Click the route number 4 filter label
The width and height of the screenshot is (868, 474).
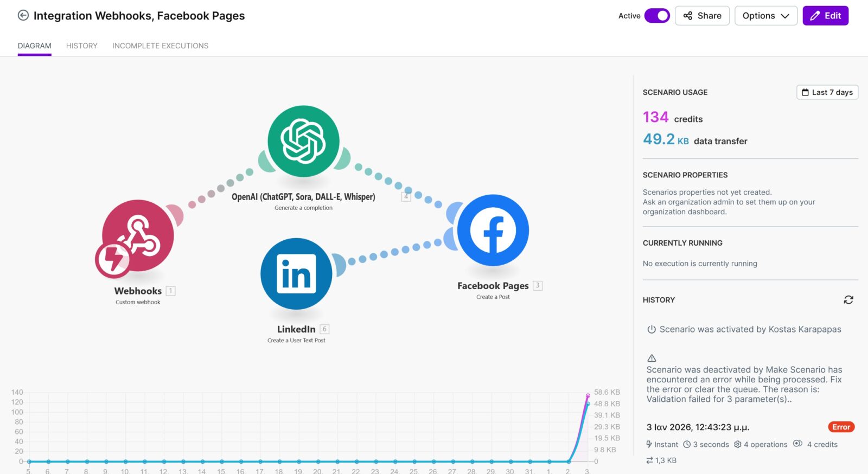[406, 197]
